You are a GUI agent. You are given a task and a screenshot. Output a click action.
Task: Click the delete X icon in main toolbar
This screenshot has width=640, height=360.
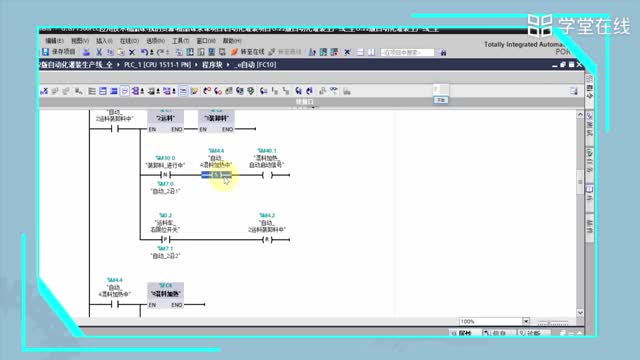click(132, 52)
